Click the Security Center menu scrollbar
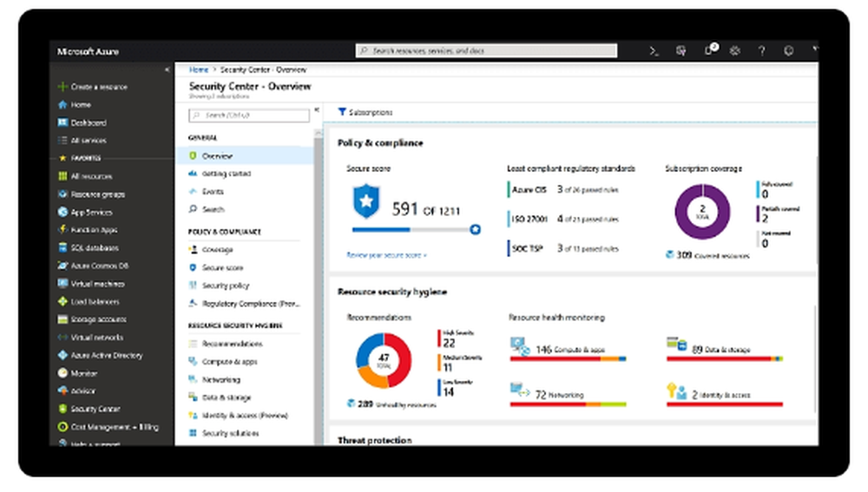 318,288
